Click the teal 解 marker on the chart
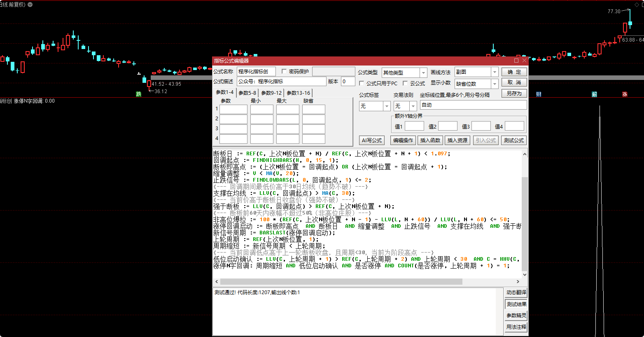Screen dimensions: 644x337 (594, 94)
